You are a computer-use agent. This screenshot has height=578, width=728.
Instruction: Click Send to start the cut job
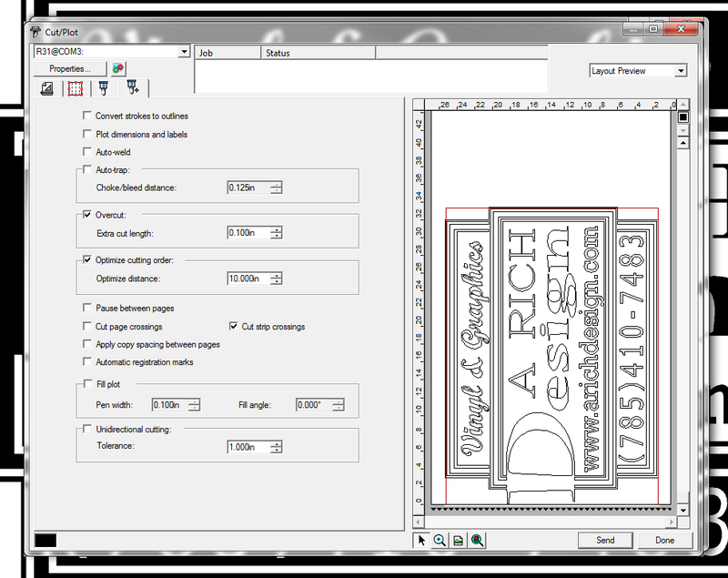[605, 541]
